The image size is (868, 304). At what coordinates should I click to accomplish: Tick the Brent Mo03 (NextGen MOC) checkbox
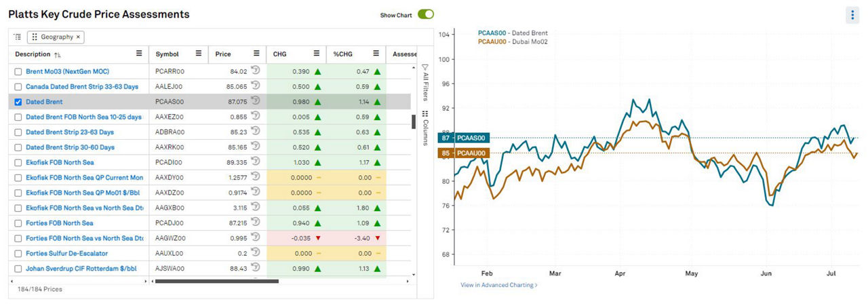18,71
